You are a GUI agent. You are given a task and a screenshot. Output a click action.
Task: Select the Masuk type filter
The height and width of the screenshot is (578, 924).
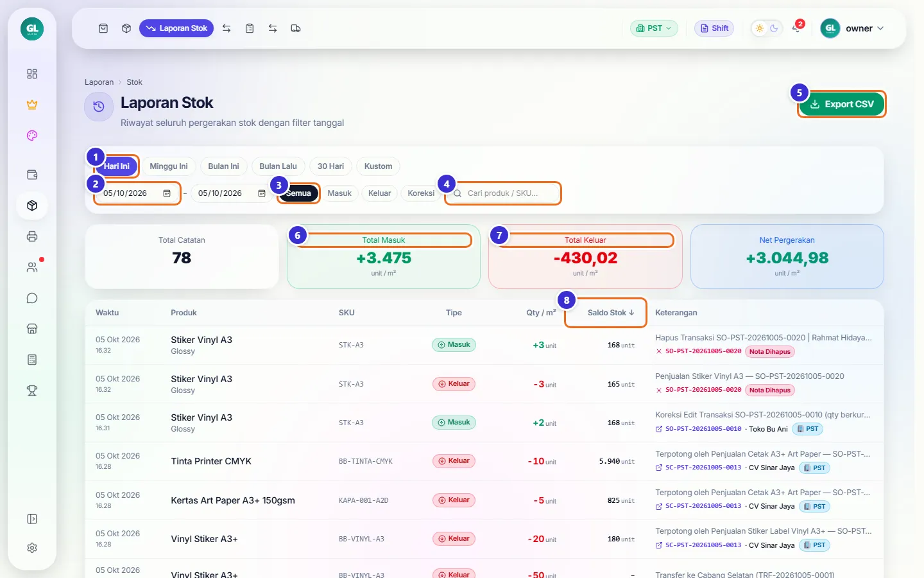coord(339,193)
